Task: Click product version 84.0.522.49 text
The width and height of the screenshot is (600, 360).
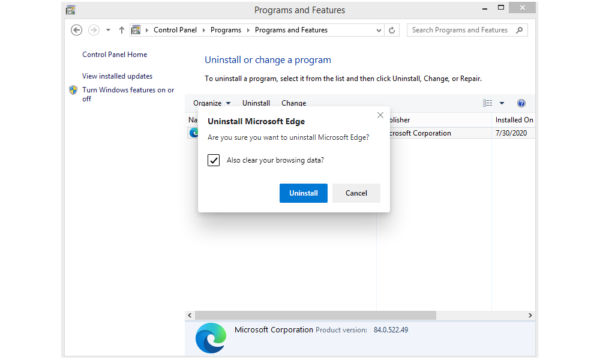Action: coord(391,330)
